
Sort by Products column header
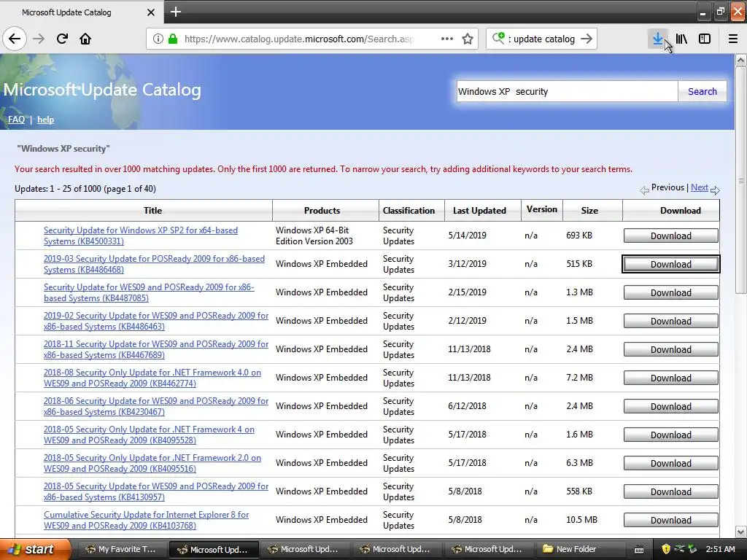(x=322, y=211)
